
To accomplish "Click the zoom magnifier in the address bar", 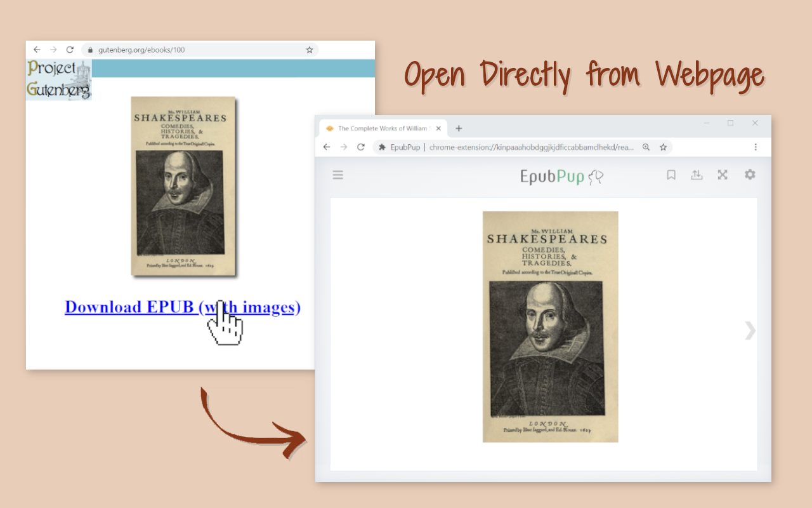I will pos(646,147).
